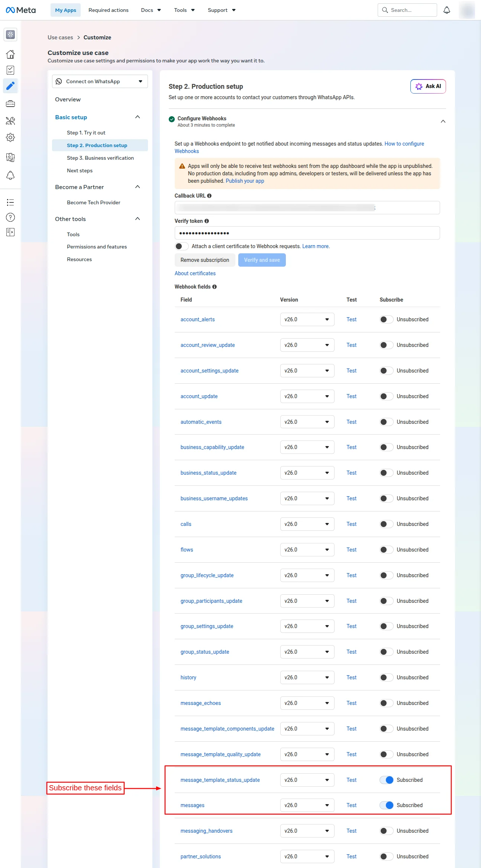481x868 pixels.
Task: Click the Remove subscription button
Action: click(x=205, y=260)
